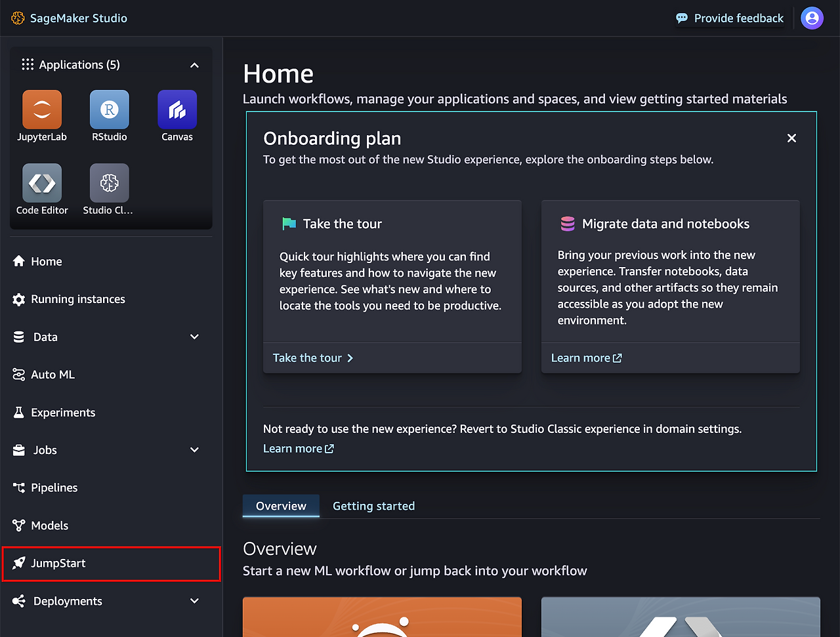This screenshot has width=840, height=637.
Task: Open the Canvas application icon
Action: coord(177,110)
